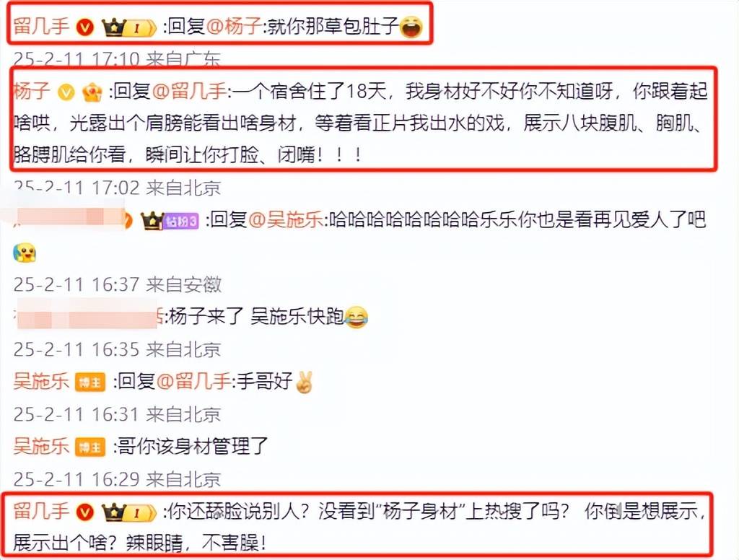Click the yellow emoji under the 钻粉3 comment

(x=25, y=253)
